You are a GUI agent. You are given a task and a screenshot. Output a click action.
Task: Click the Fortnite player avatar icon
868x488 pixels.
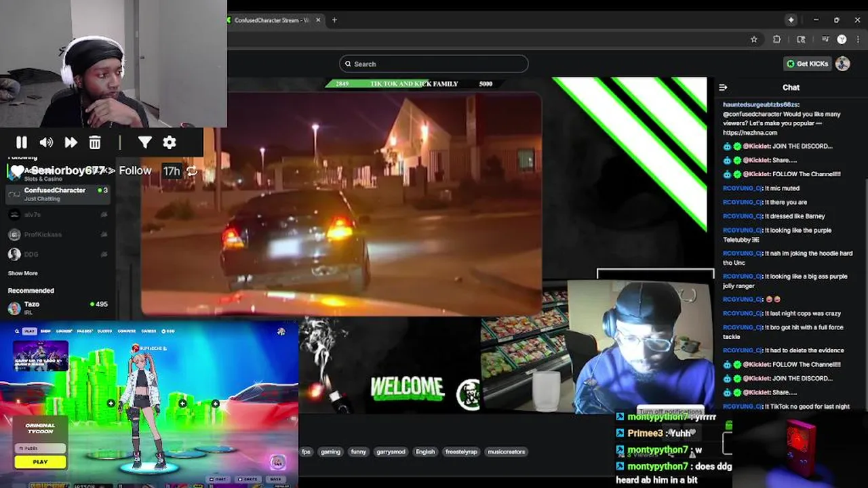click(281, 331)
